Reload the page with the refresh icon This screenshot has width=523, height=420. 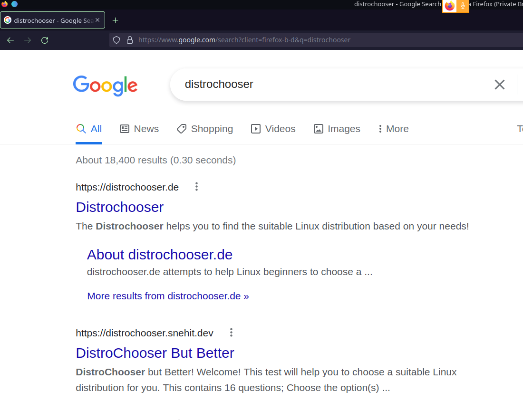[45, 40]
